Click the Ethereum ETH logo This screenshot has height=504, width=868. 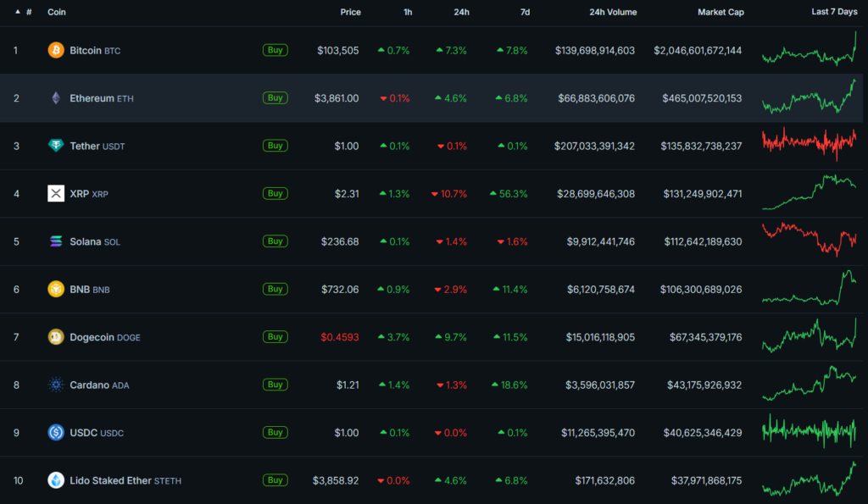coord(56,97)
